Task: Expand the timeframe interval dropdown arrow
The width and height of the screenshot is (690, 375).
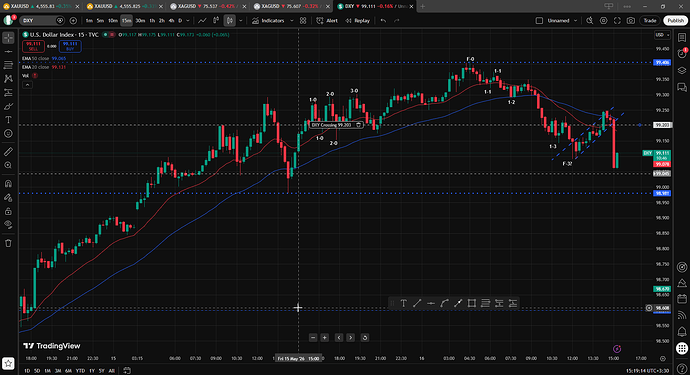Action: click(188, 21)
